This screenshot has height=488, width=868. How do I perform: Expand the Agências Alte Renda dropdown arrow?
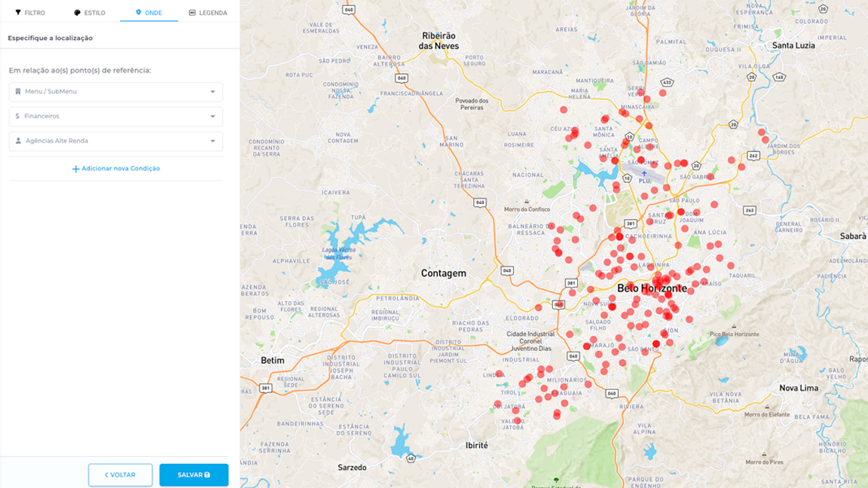(x=212, y=141)
